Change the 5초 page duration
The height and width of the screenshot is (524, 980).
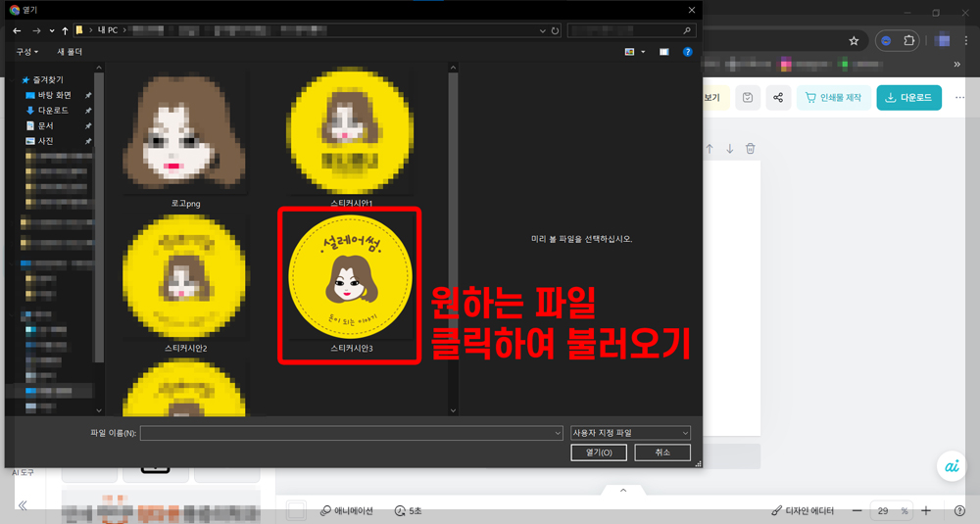[408, 511]
